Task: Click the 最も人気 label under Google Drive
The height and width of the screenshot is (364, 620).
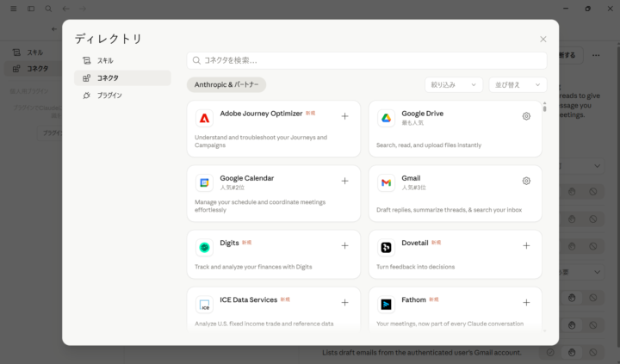Action: tap(412, 123)
